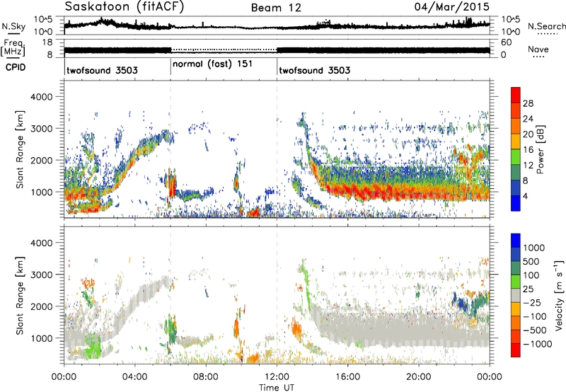Click the date 04/Mar/2015
566x392 pixels.
(x=451, y=7)
